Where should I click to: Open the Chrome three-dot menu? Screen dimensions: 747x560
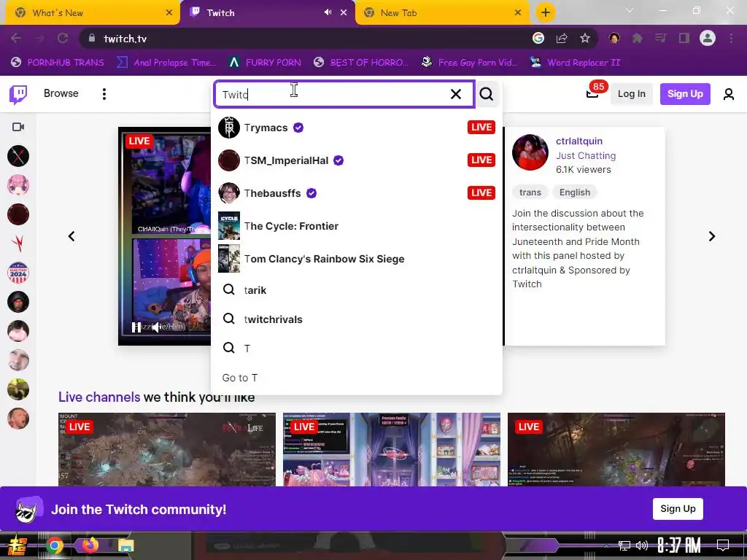pyautogui.click(x=731, y=39)
